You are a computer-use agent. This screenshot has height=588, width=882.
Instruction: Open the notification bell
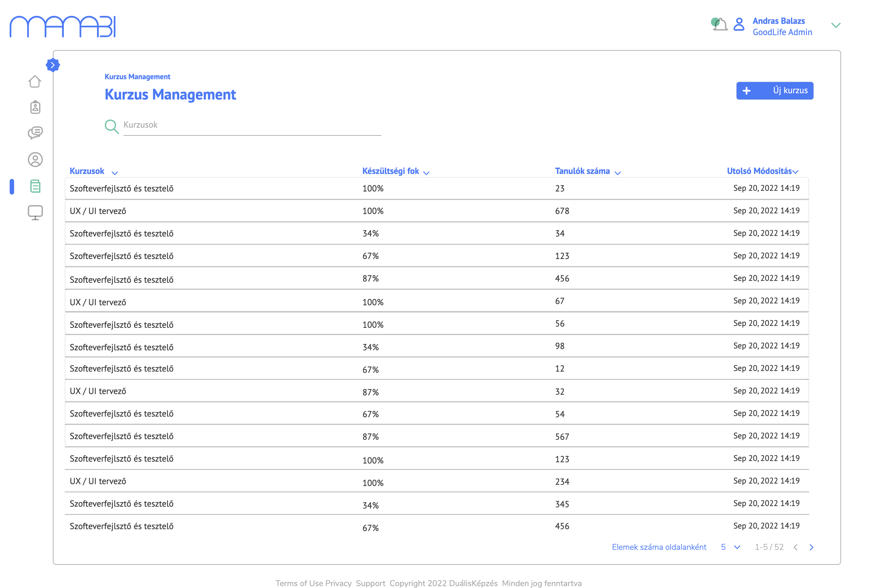coord(720,25)
